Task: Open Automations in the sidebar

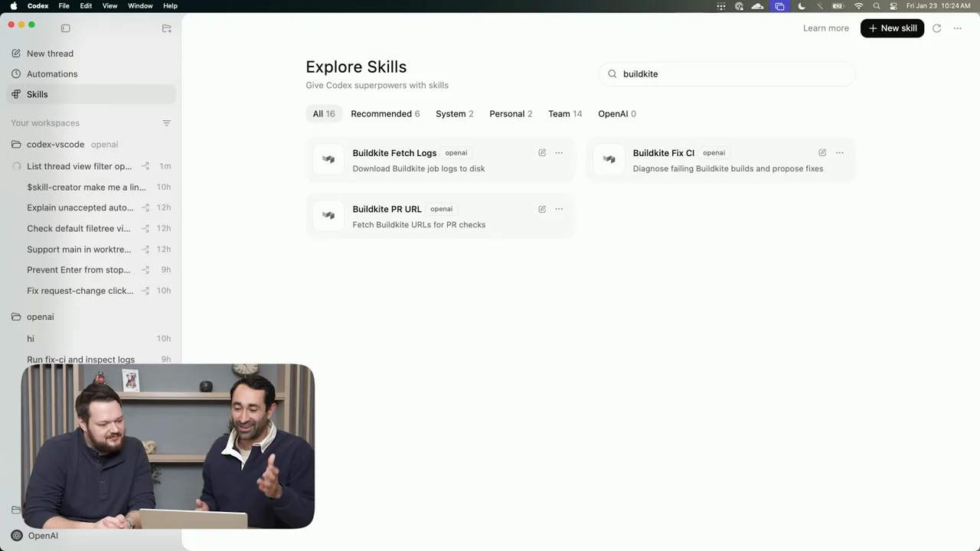Action: (90, 74)
